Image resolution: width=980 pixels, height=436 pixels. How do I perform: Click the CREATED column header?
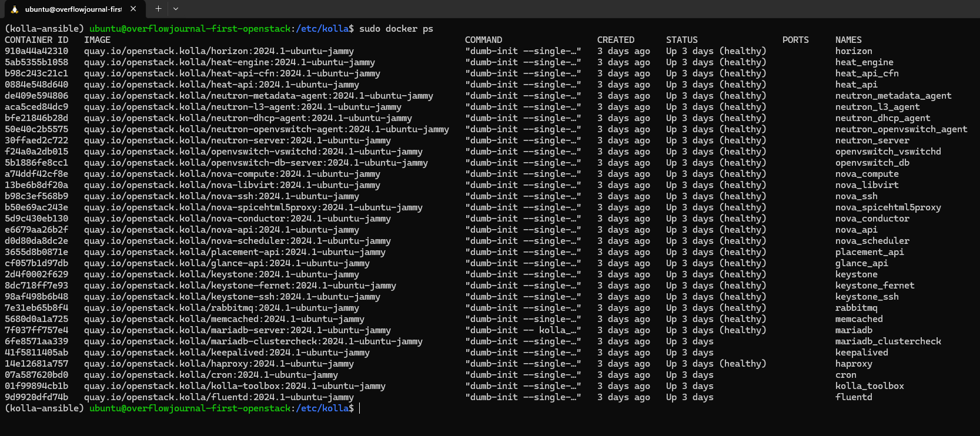(x=616, y=40)
